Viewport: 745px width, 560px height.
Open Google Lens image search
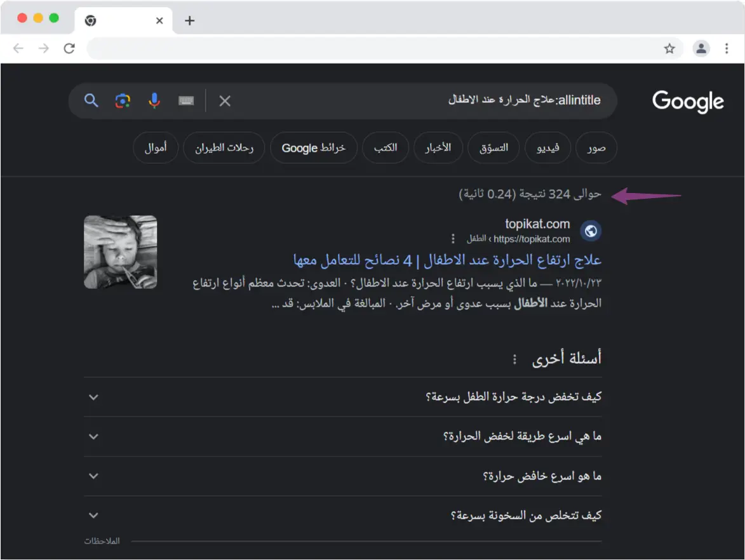pos(122,100)
